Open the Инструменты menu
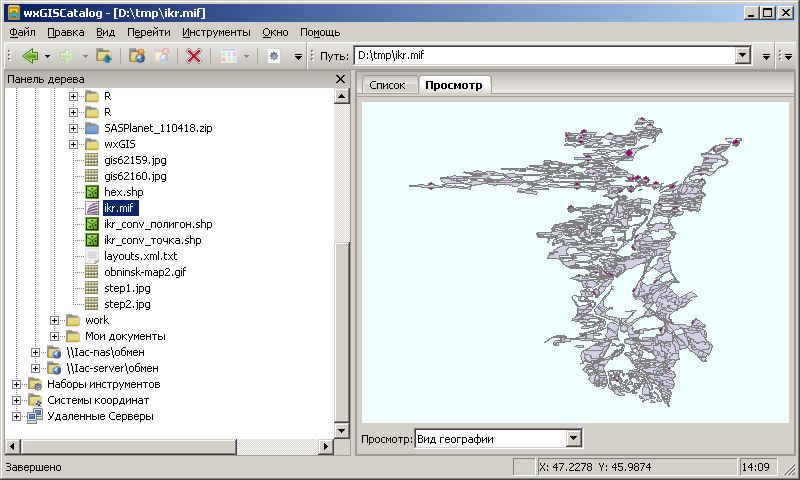The image size is (800, 480). (216, 32)
